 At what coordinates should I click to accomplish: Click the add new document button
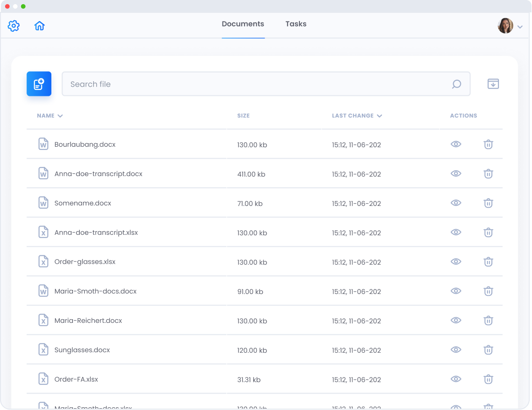(x=39, y=84)
